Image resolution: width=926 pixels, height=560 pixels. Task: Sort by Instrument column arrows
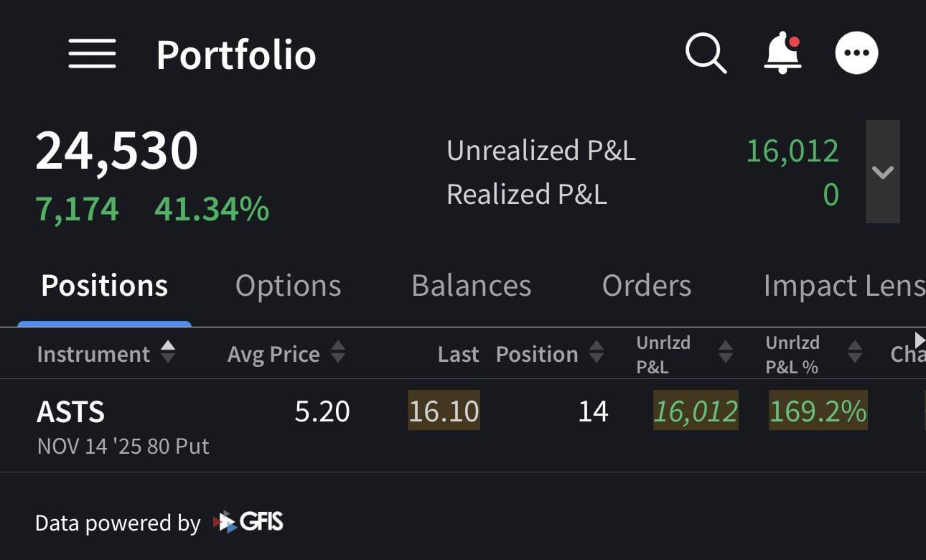(x=167, y=352)
